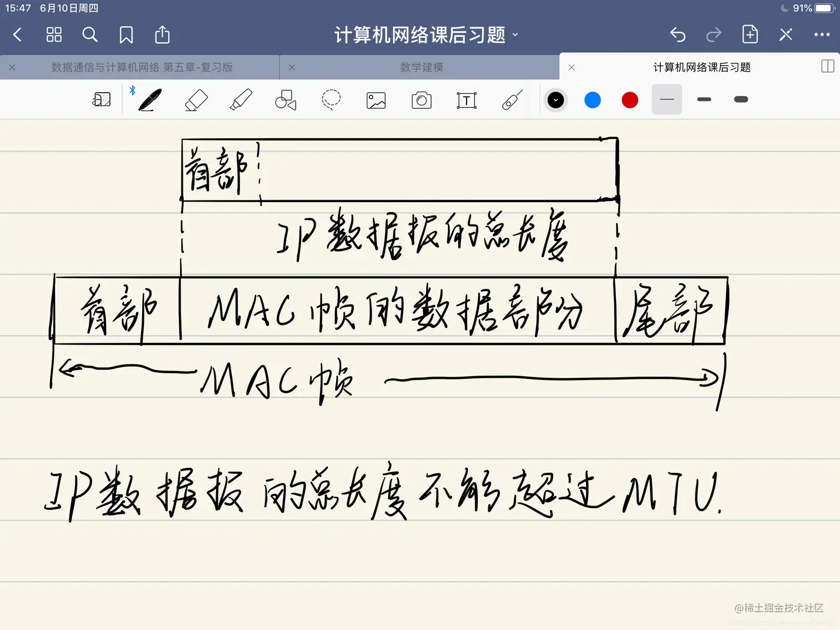Open the shapes tool

pos(285,100)
